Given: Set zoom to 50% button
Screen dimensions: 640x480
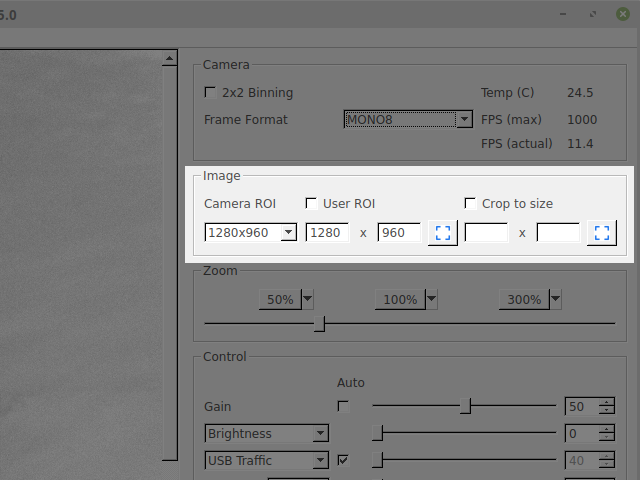Looking at the screenshot, I should coord(280,300).
